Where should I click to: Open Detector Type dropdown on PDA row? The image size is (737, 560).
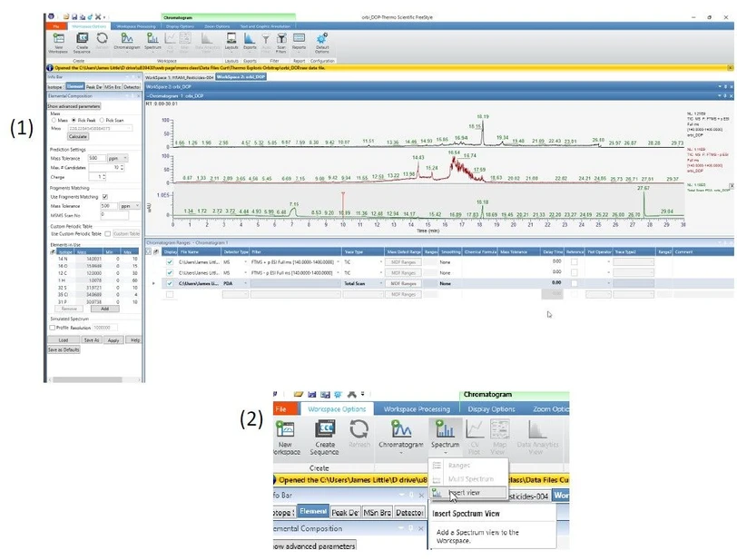point(245,283)
